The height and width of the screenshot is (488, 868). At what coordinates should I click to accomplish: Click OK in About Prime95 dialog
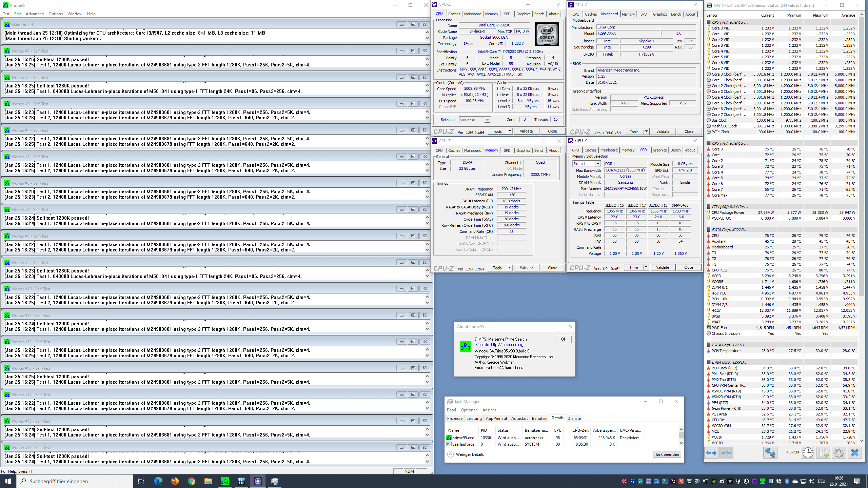point(564,339)
